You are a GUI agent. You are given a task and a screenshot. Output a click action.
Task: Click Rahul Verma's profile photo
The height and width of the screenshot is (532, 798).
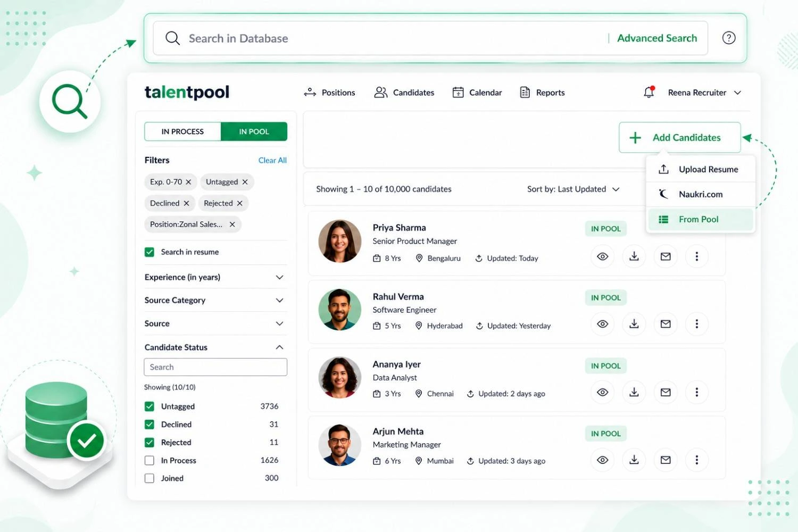tap(340, 310)
